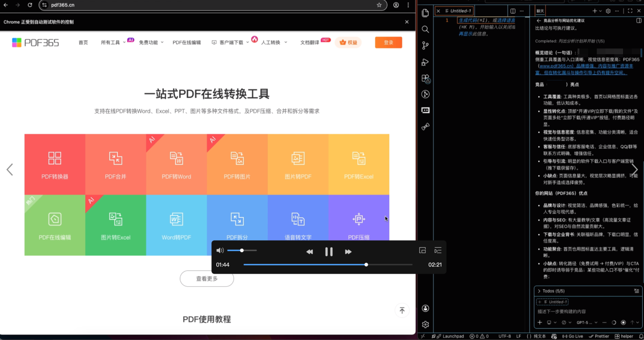Open the remote window indicator in status bar
Viewport: 644px width, 340px height.
[x=422, y=336]
